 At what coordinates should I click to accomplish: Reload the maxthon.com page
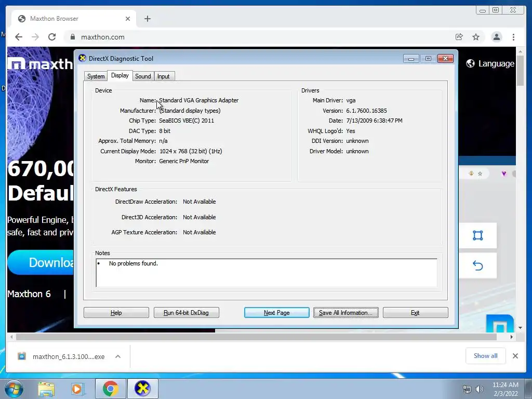point(52,37)
